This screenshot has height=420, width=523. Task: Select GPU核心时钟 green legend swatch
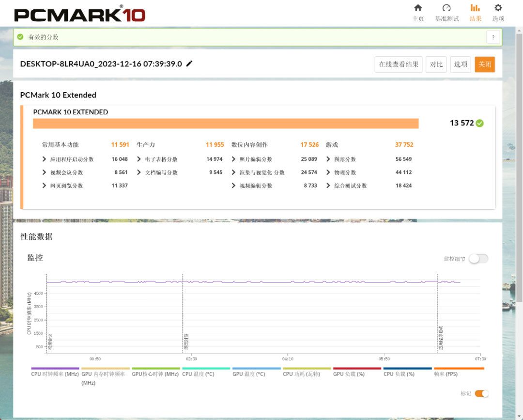156,368
